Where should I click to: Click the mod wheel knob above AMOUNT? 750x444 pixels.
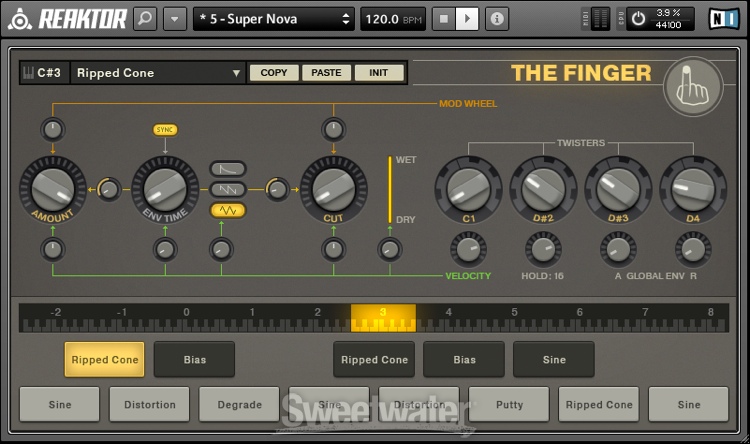53,130
